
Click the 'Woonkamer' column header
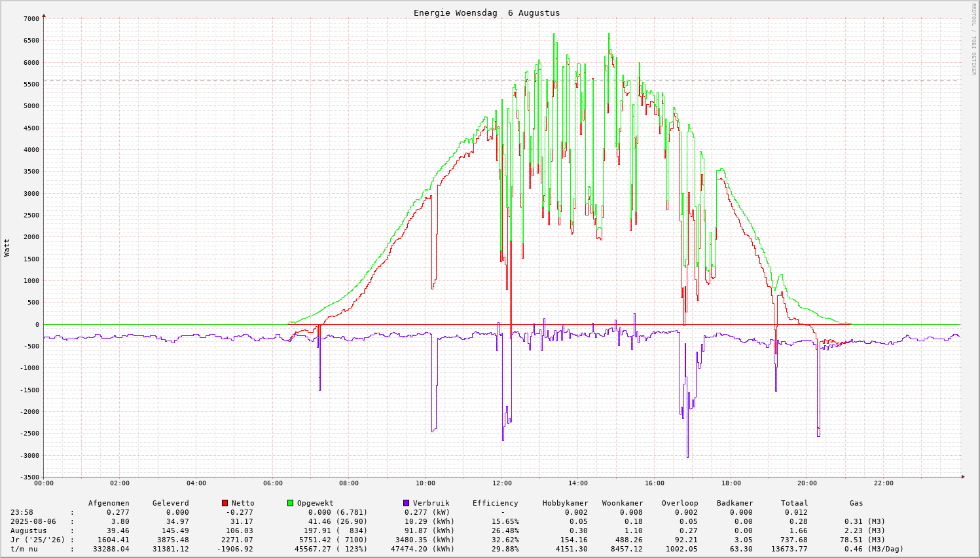coord(622,503)
